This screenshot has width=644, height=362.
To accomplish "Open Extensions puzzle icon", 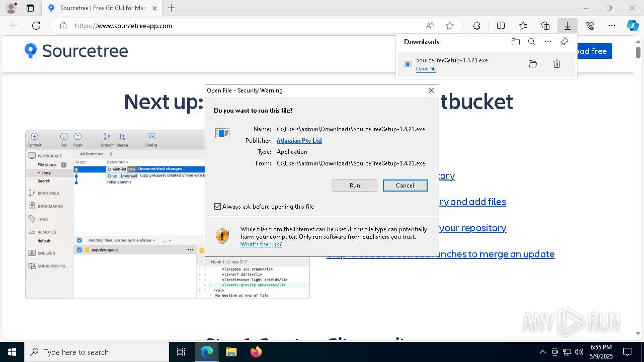I will click(x=476, y=26).
